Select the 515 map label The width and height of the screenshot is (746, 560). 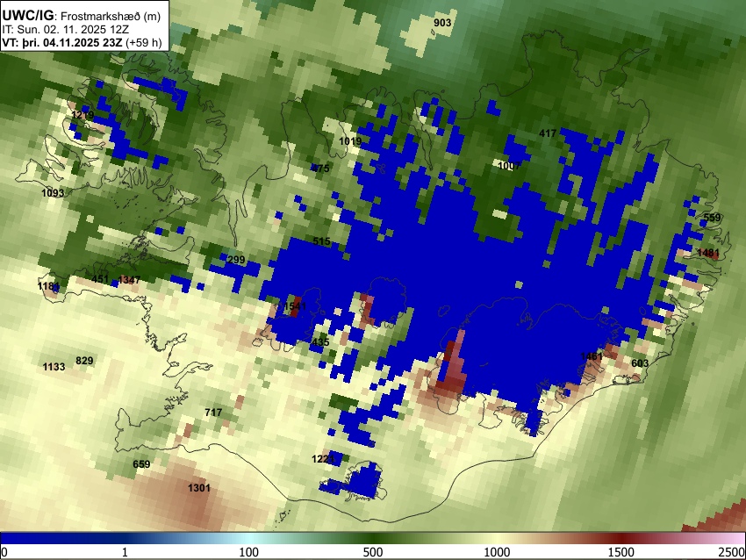321,241
